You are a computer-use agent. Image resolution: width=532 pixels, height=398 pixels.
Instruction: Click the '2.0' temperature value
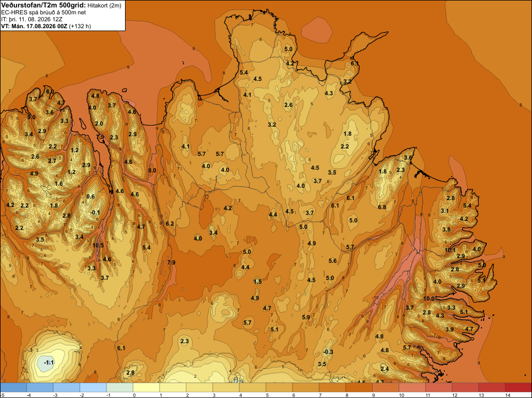point(99,123)
